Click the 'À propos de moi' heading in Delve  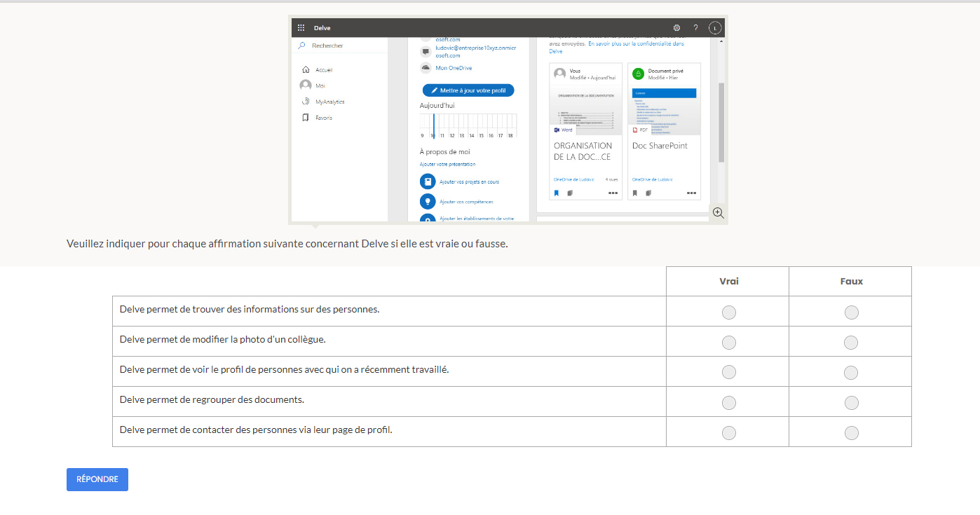click(x=445, y=151)
